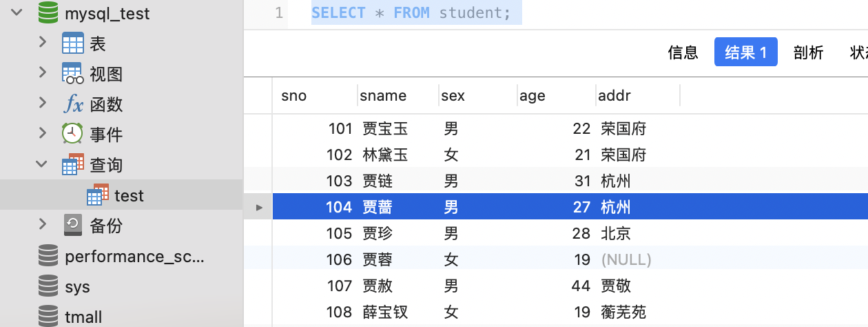Click the Queries (查询) icon
Screen dimensions: 868x327
(72, 164)
